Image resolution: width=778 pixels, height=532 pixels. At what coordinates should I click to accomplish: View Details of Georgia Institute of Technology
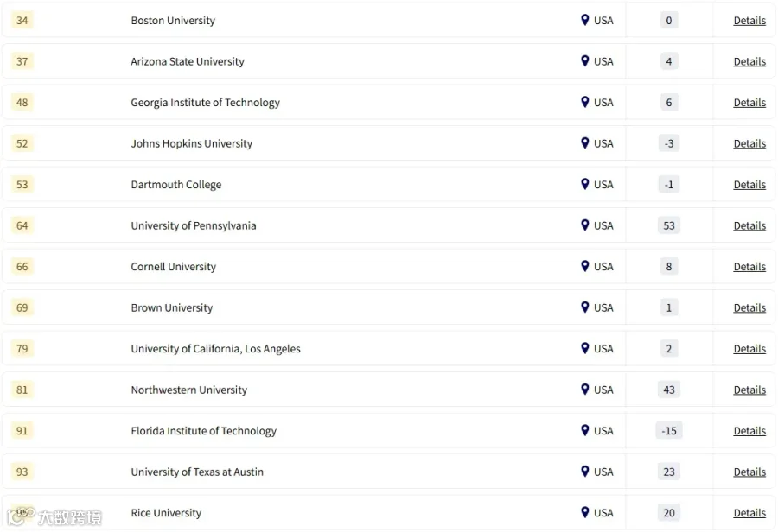coord(749,103)
